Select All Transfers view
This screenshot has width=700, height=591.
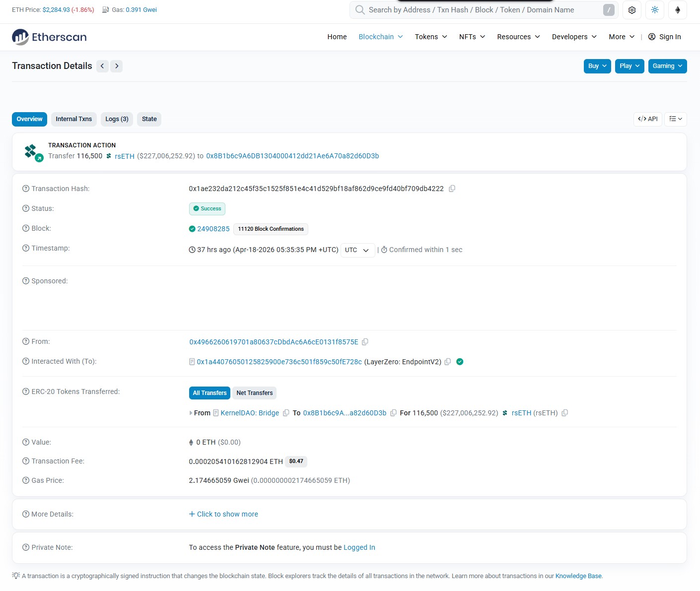click(x=210, y=393)
